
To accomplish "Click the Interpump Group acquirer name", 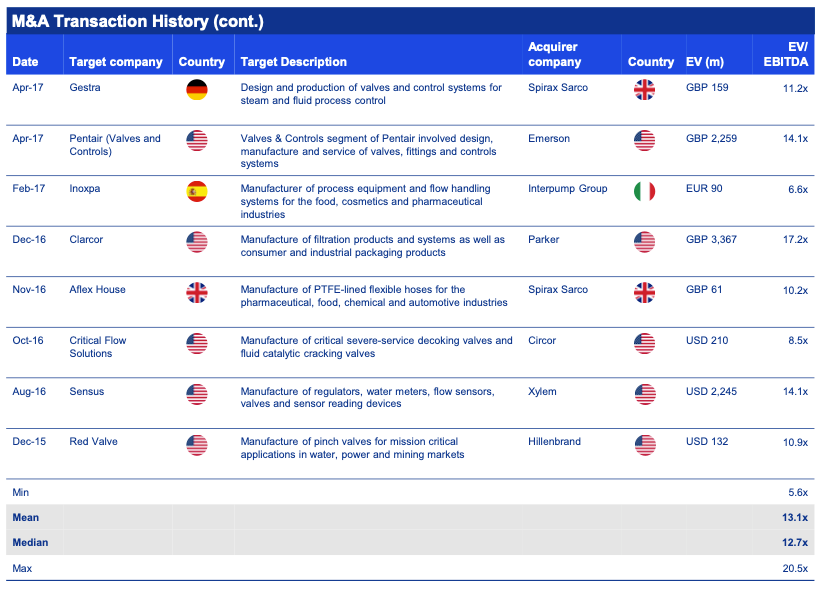I will (568, 189).
